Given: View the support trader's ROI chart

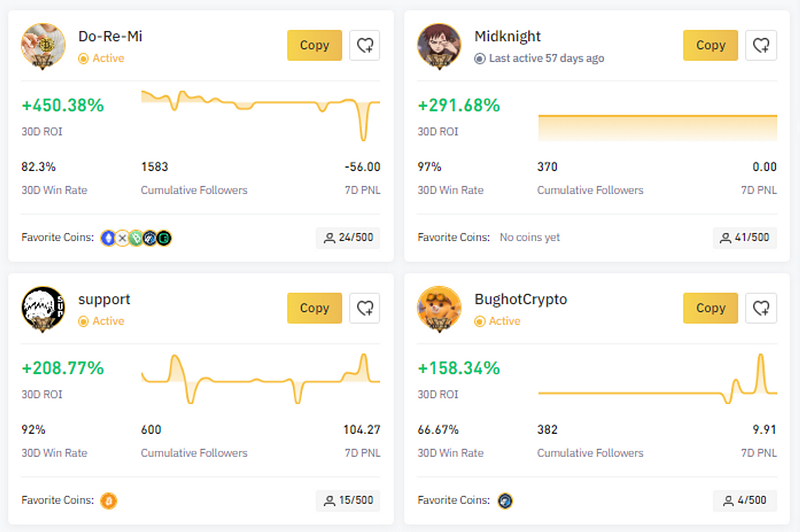Looking at the screenshot, I should [261, 378].
